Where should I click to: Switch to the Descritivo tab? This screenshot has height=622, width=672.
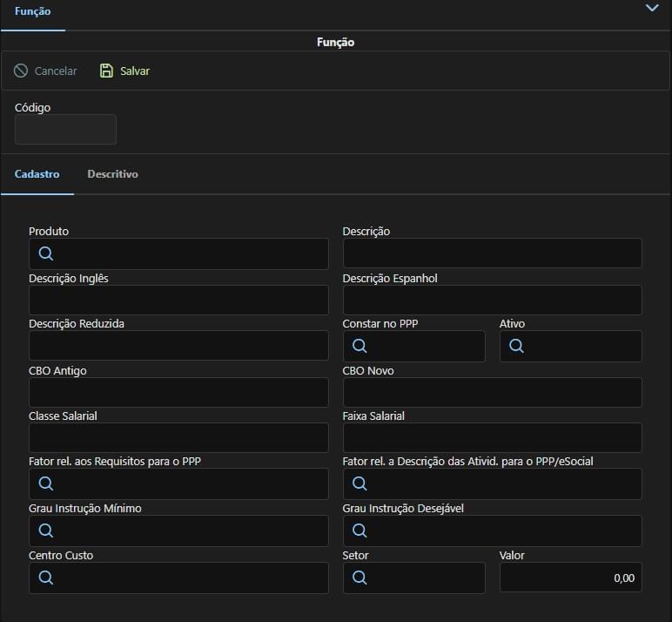[x=112, y=174]
